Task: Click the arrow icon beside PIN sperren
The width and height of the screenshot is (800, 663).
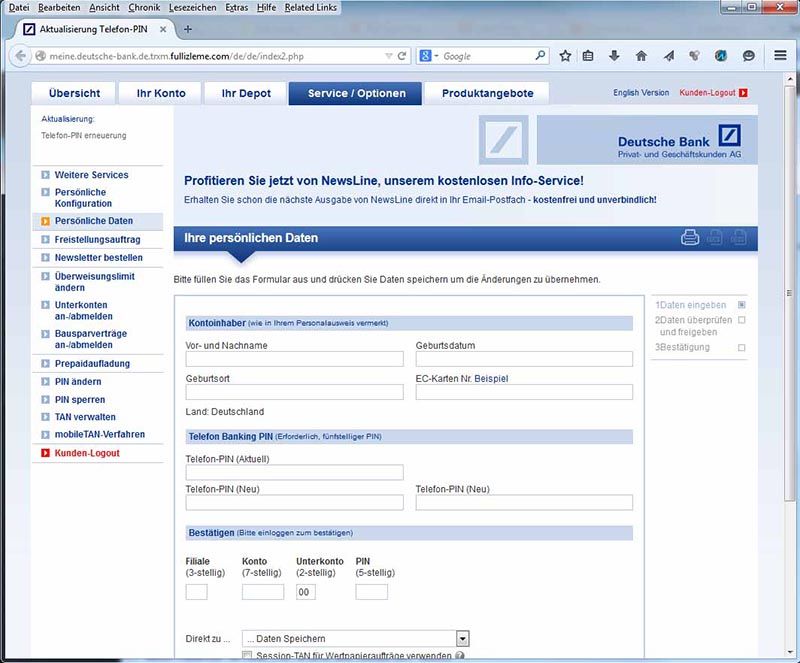Action: click(45, 400)
